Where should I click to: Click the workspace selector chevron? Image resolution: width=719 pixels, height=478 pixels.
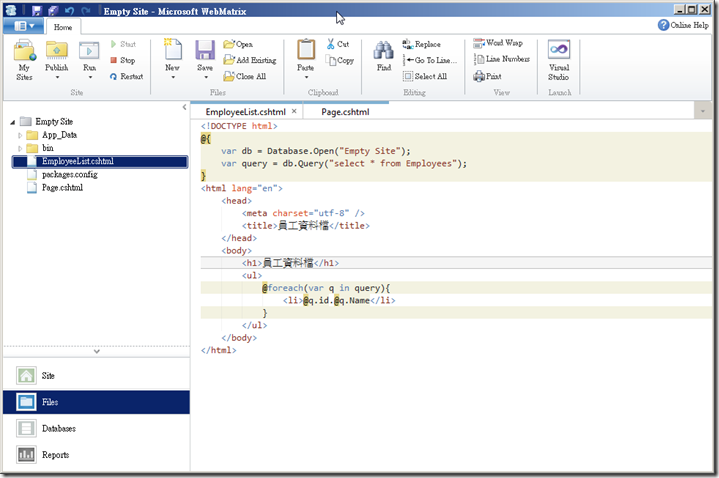point(97,351)
